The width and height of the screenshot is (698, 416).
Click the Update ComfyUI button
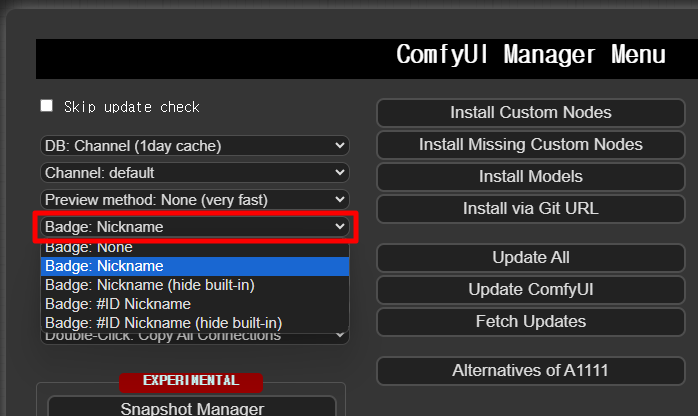(531, 290)
